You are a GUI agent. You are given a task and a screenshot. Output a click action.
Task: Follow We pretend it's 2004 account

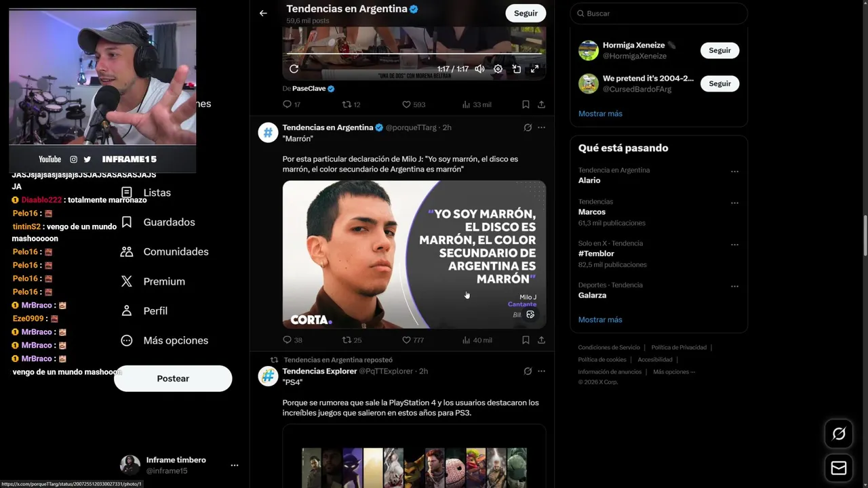[x=719, y=83]
